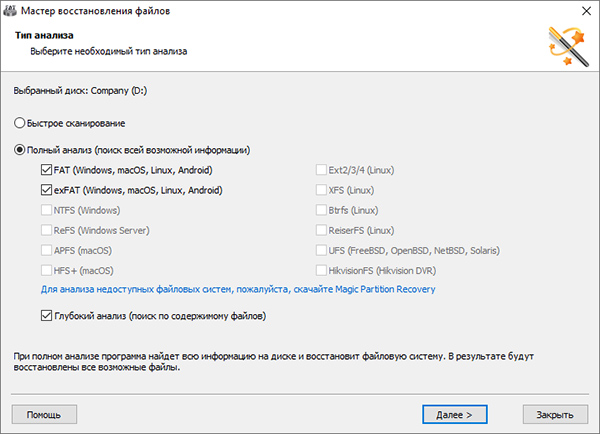The width and height of the screenshot is (600, 434).
Task: Toggle the HFS+ (macOS) checkbox
Action: 46,270
